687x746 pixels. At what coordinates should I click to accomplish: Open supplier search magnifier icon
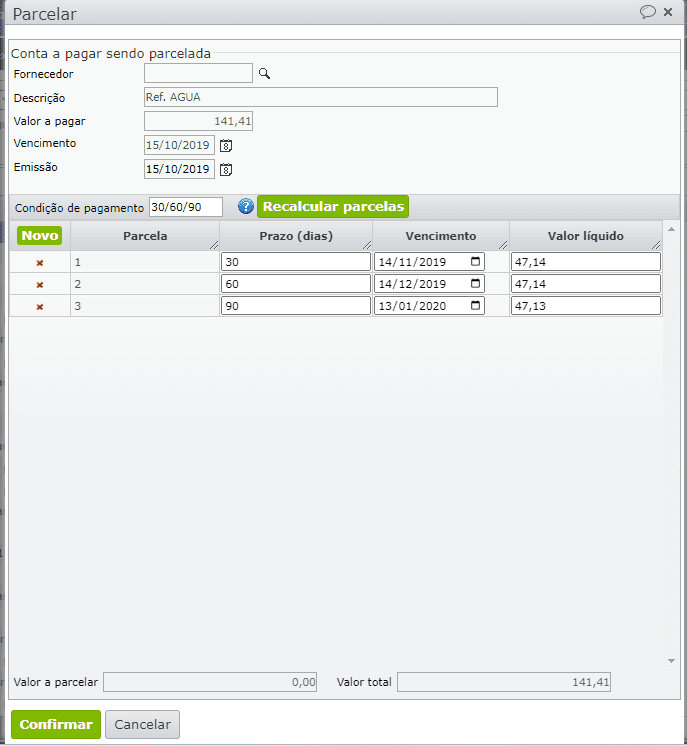click(264, 73)
